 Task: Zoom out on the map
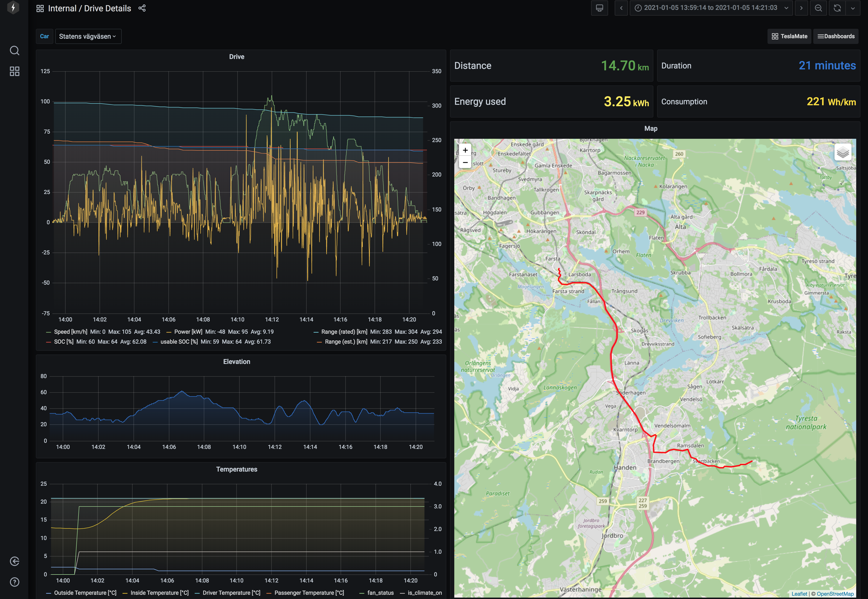point(465,163)
